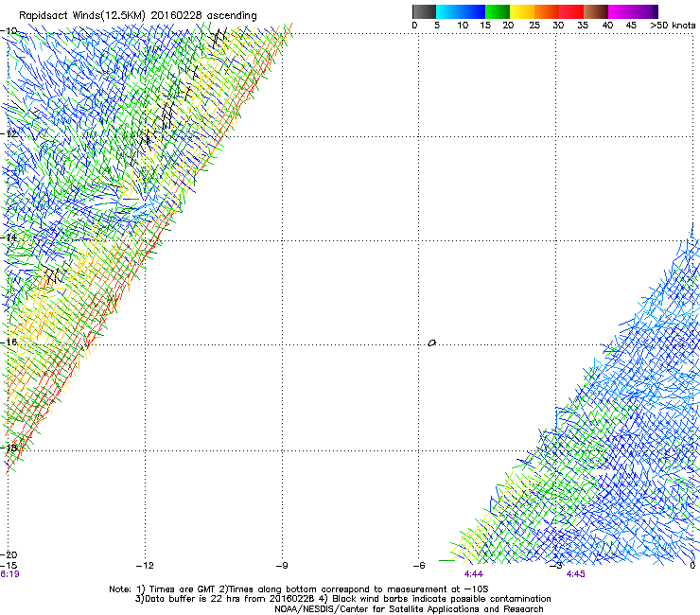This screenshot has height=615, width=700.
Task: Click the 'Times are GMT' note line
Action: [299, 589]
